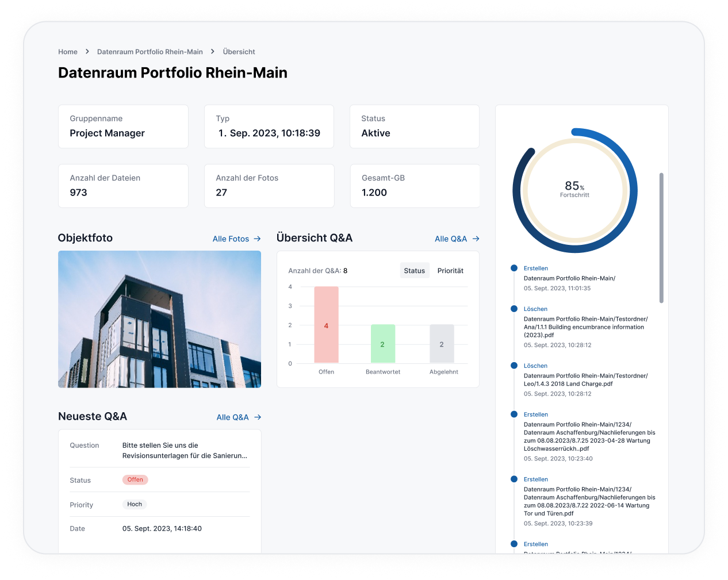Click Löschen entry for 2018 Land Charge
728x580 pixels.
(585, 380)
